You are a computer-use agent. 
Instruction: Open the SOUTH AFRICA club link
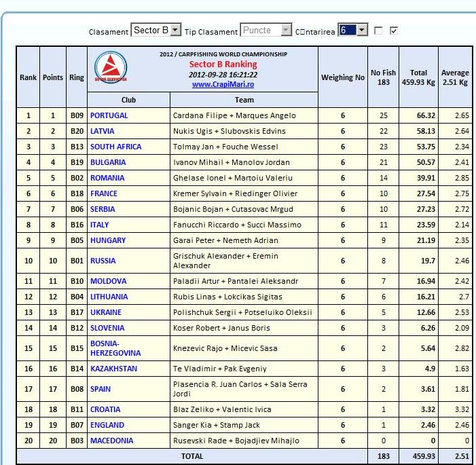(116, 147)
